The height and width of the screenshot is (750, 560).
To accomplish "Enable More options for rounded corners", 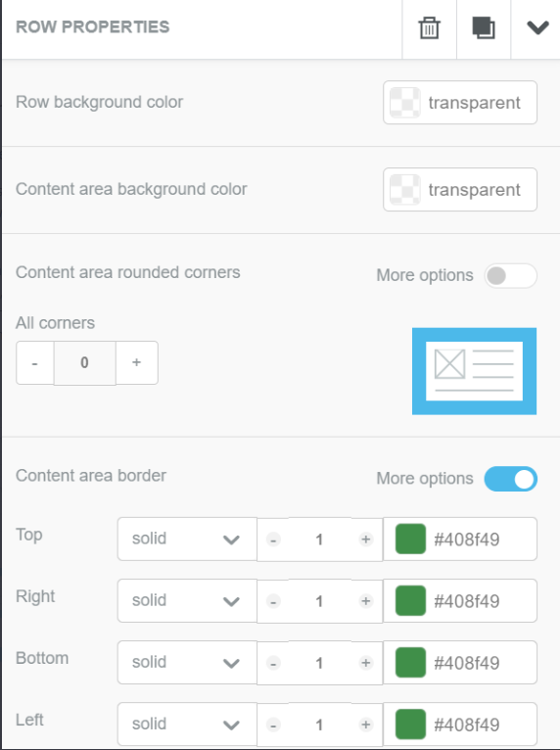I will [510, 276].
